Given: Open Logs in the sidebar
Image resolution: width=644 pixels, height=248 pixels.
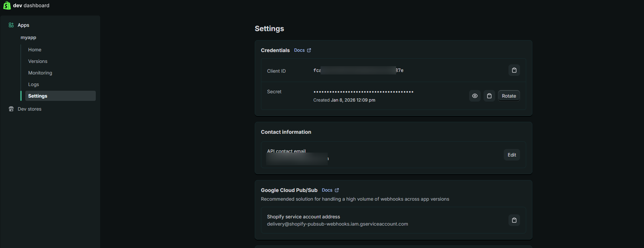Looking at the screenshot, I should (34, 84).
